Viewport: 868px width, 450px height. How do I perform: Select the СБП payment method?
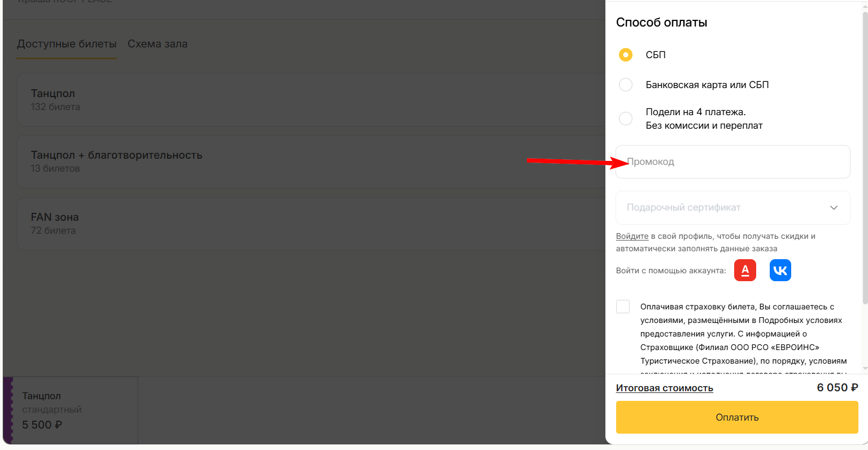tap(626, 55)
